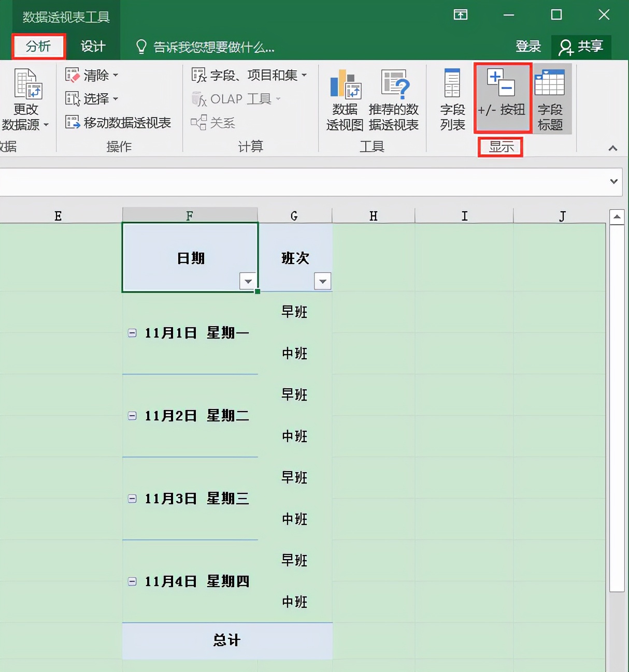Open the 分析 ribbon tab
629x672 pixels.
coord(38,47)
